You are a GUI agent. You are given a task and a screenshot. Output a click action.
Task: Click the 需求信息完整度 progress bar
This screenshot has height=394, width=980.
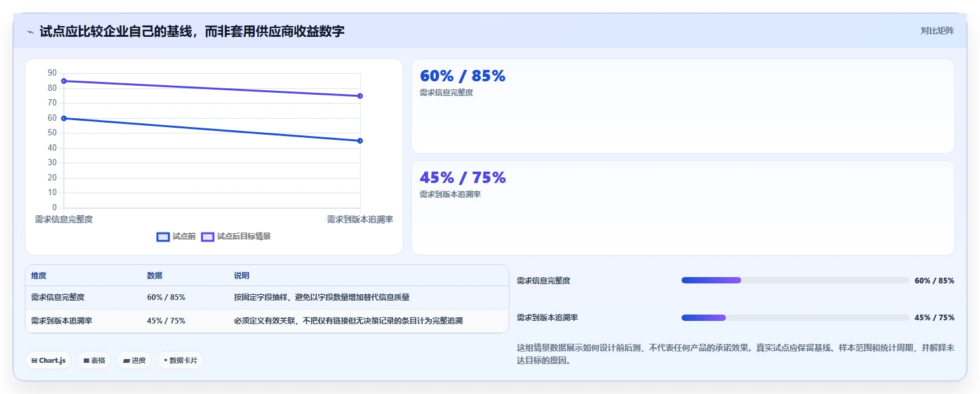[x=795, y=280]
